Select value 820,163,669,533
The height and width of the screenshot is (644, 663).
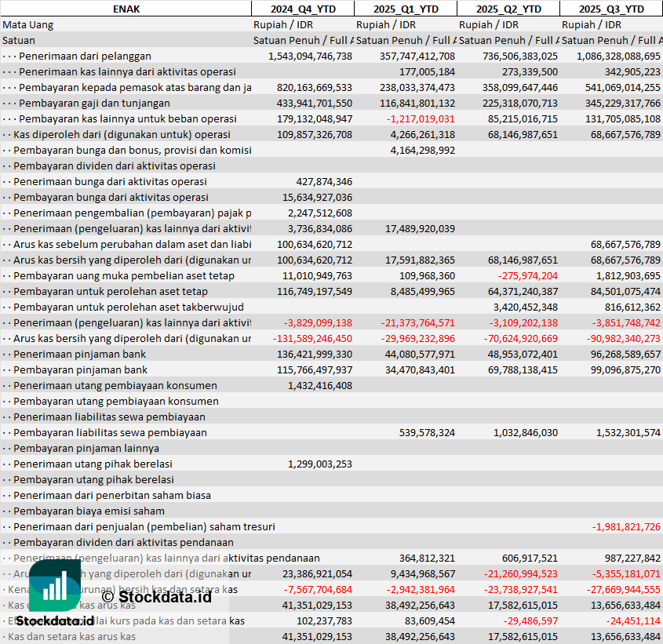point(315,88)
